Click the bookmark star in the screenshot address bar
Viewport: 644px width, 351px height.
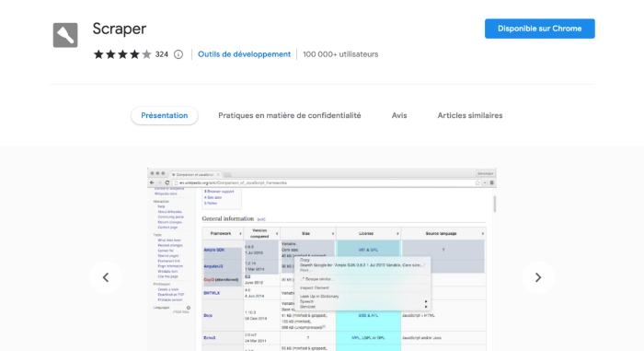[477, 182]
